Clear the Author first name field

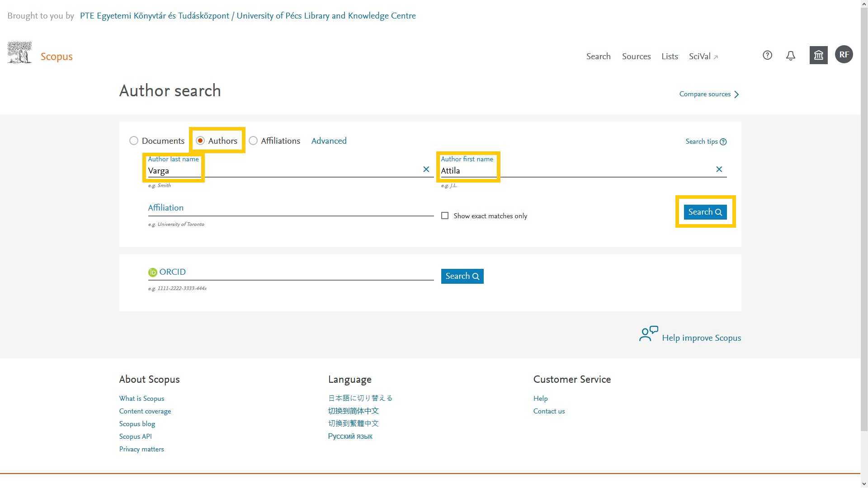(719, 169)
